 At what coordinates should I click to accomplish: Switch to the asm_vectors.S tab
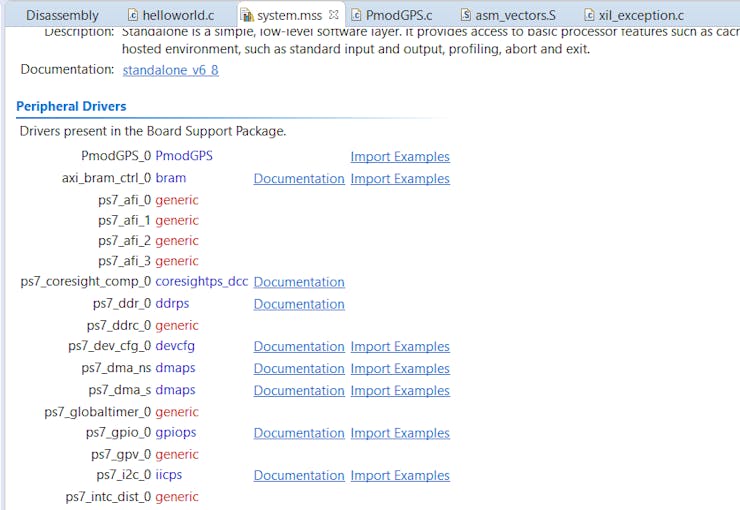pyautogui.click(x=516, y=15)
